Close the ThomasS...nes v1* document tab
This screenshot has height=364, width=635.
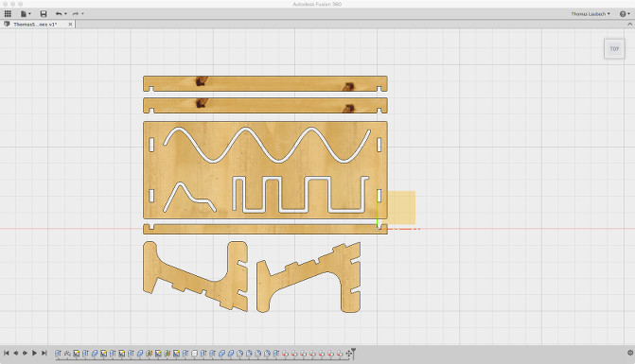pos(70,25)
